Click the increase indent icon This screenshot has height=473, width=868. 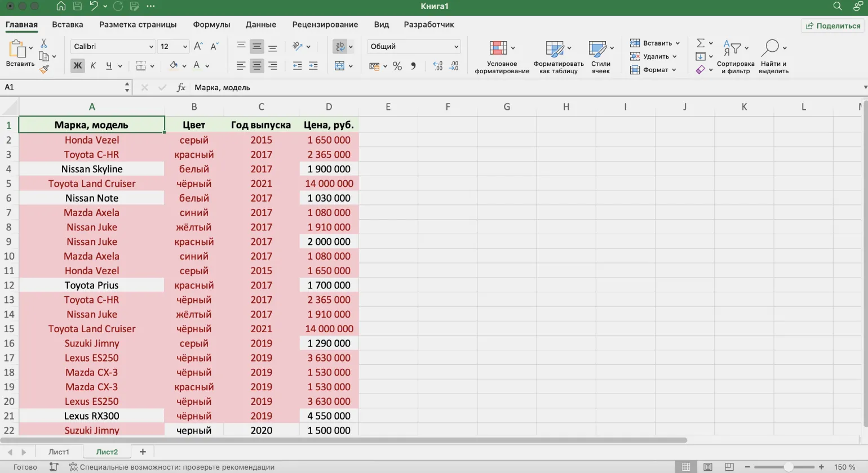coord(313,66)
